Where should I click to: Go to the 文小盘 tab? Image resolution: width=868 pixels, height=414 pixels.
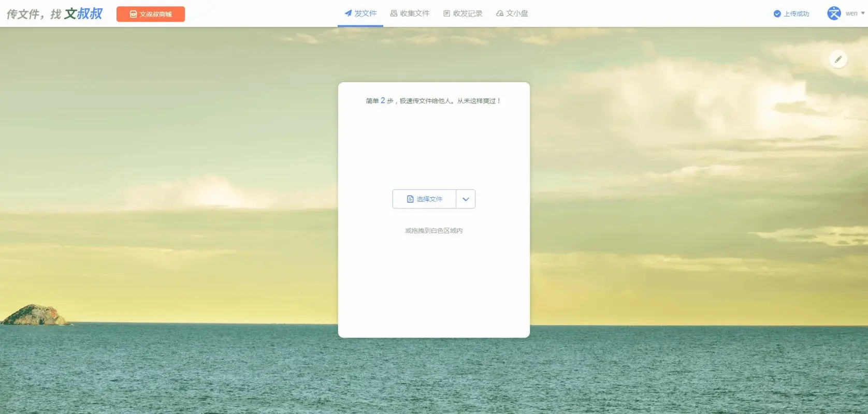(517, 13)
